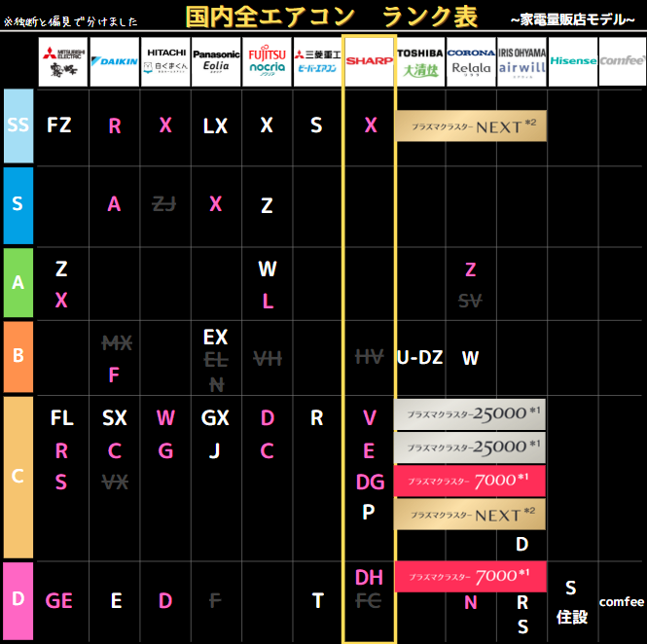Click pink GE in the D row
Image resolution: width=647 pixels, height=644 pixels.
point(58,600)
